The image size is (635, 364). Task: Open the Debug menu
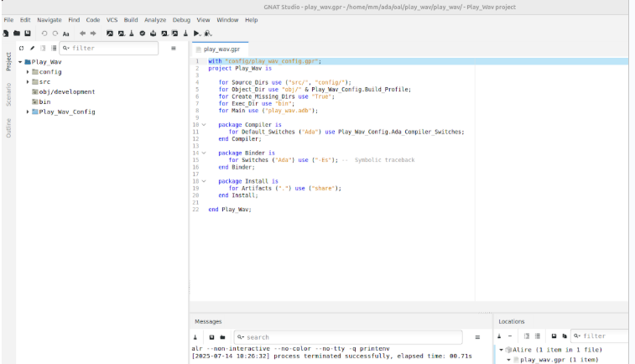click(181, 20)
